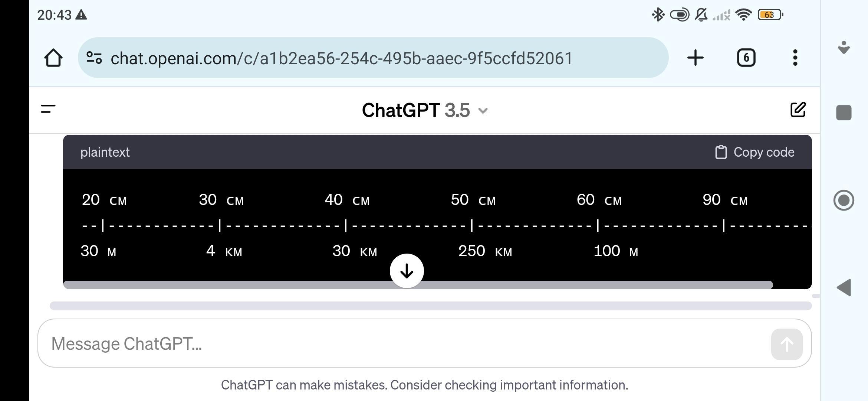Image resolution: width=868 pixels, height=401 pixels.
Task: Click the chat.openai.com URL address bar
Action: [373, 58]
